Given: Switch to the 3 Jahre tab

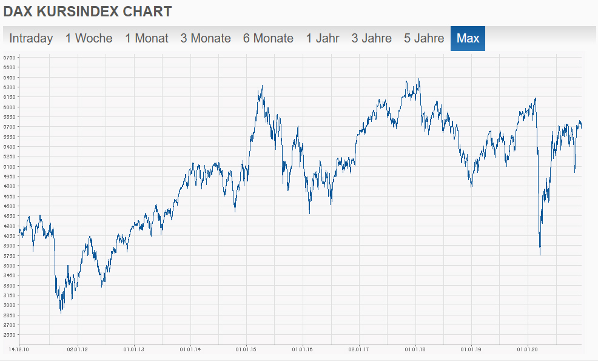Looking at the screenshot, I should tap(371, 39).
